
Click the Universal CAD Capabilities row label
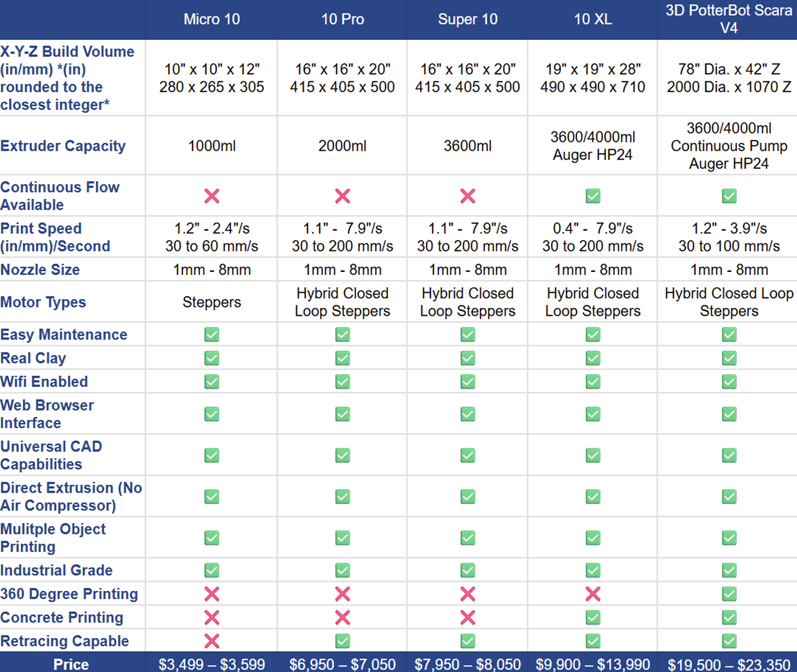[51, 455]
